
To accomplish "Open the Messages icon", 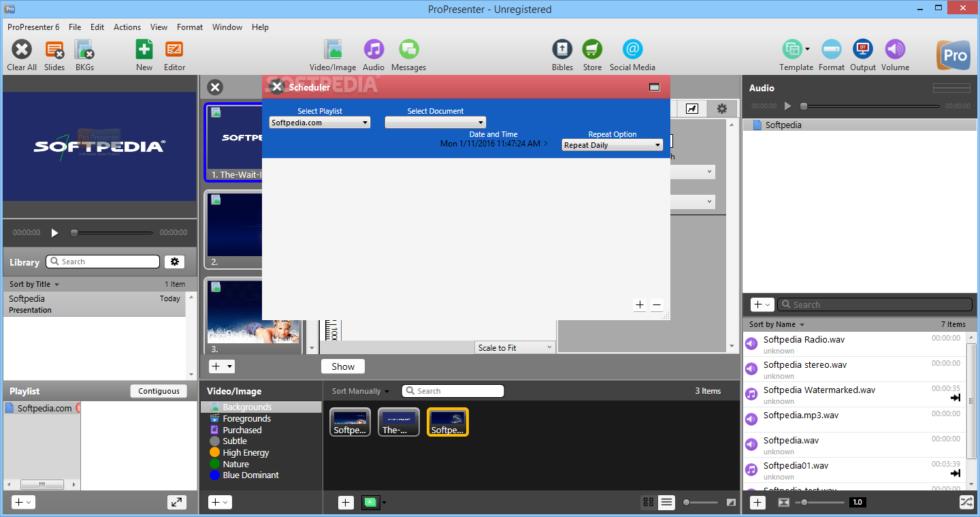I will [408, 50].
